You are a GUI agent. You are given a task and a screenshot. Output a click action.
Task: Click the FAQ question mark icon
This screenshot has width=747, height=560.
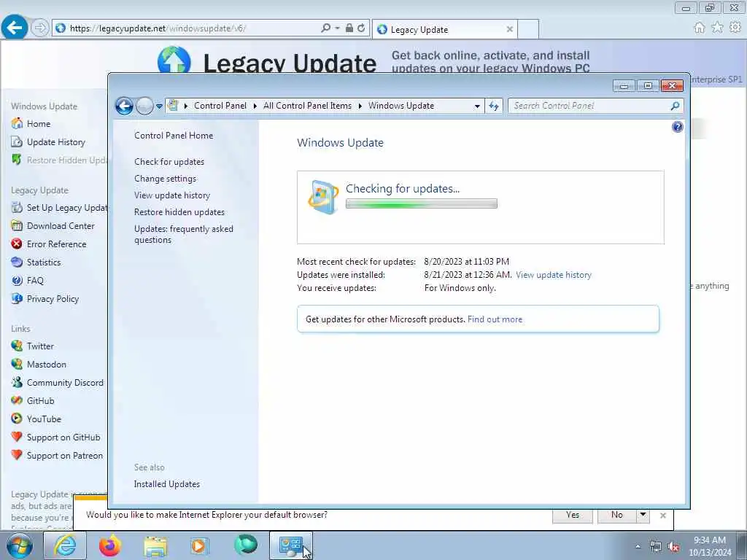[x=17, y=281]
